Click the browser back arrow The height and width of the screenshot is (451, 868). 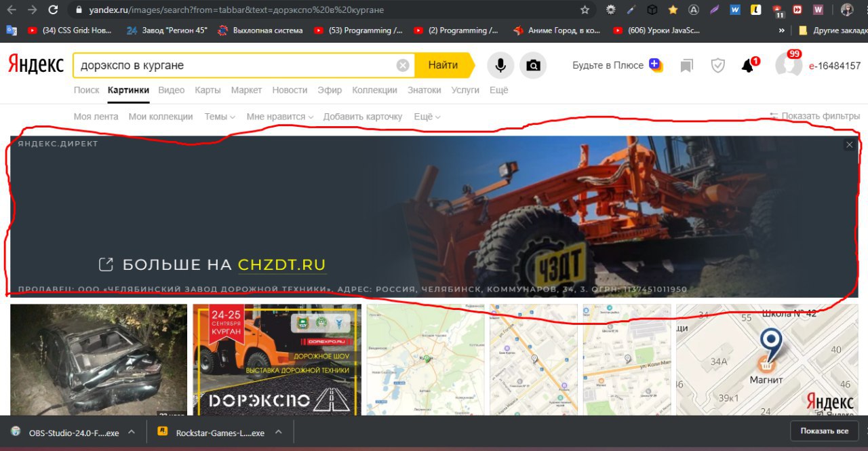[12, 10]
